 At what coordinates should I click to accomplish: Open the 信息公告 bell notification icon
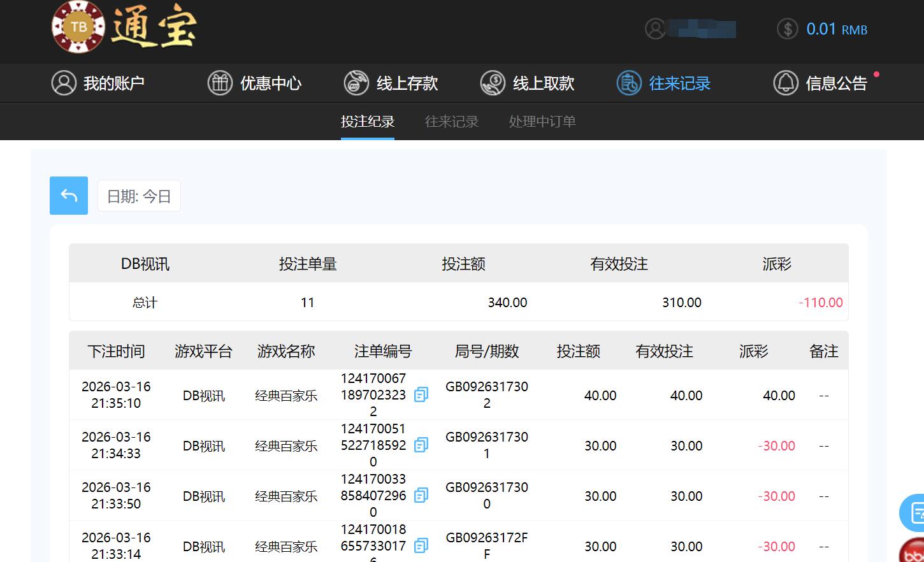pyautogui.click(x=786, y=83)
